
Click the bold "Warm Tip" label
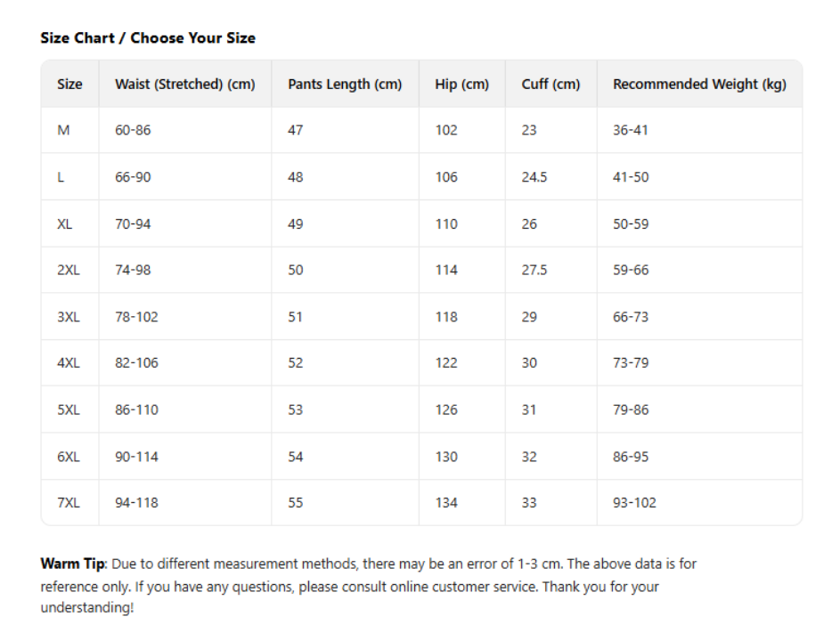click(x=73, y=564)
